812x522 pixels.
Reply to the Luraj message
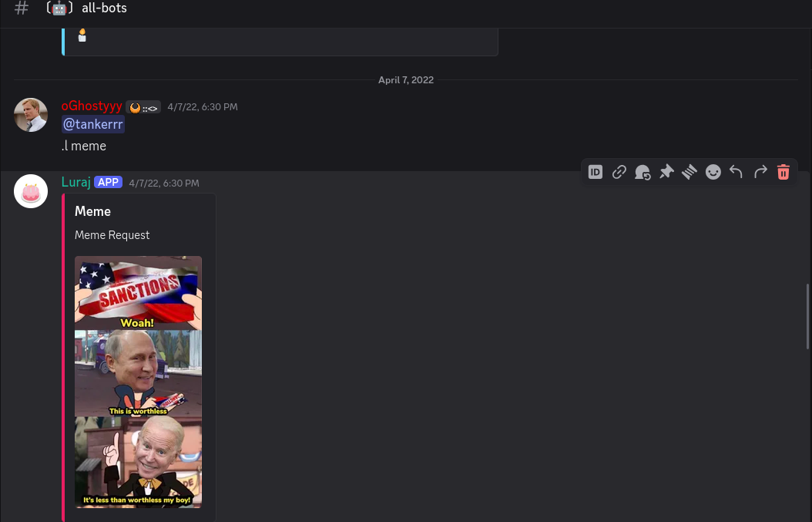click(x=736, y=172)
